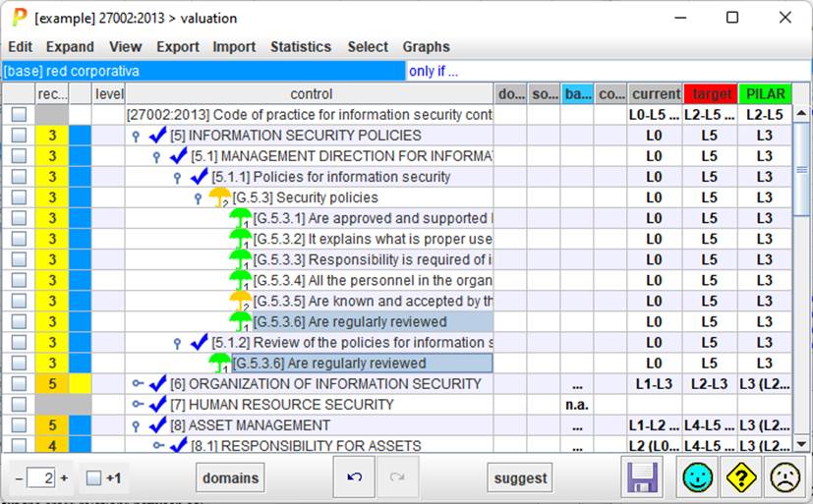813x504 pixels.
Task: Enable the +1 checkbox at the bottom
Action: click(93, 477)
